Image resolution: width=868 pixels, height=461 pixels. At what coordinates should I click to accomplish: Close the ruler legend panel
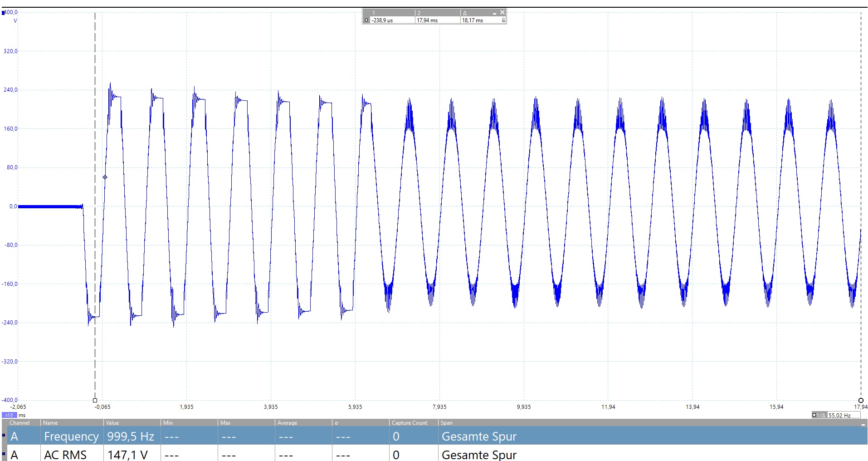[502, 12]
